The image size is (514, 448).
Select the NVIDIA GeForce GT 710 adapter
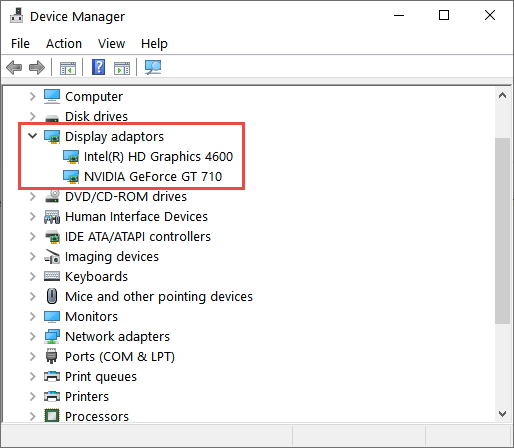click(x=153, y=176)
